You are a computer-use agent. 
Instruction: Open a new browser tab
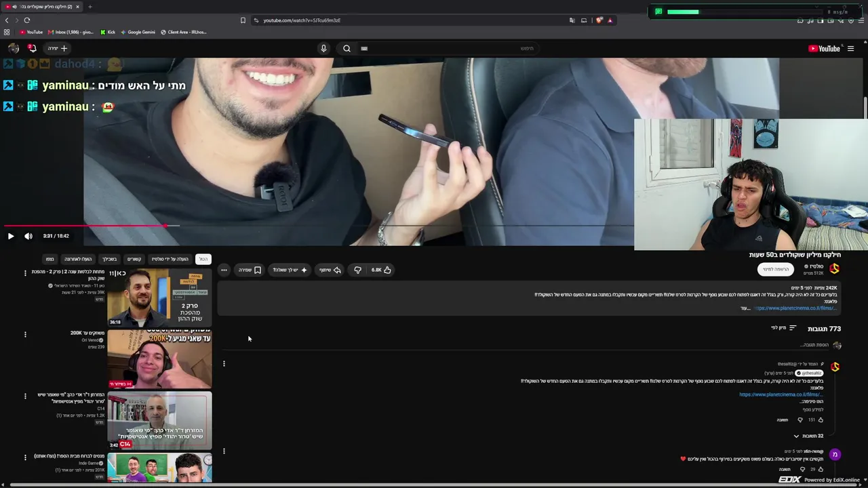pyautogui.click(x=90, y=7)
